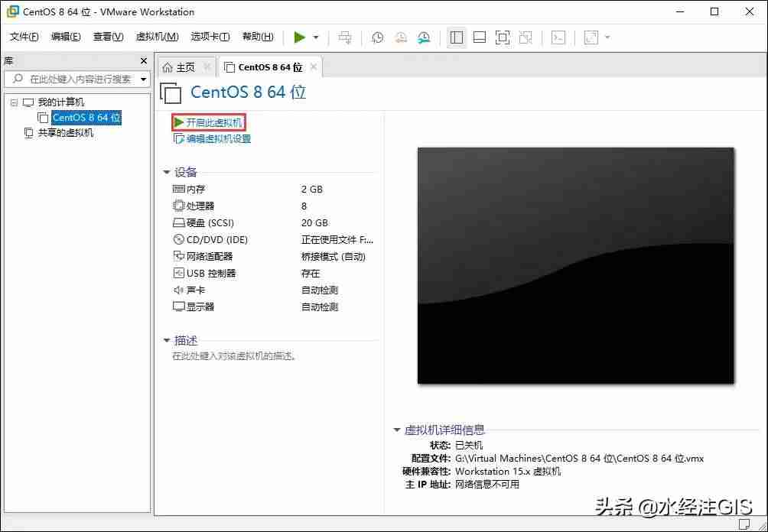Image resolution: width=768 pixels, height=532 pixels.
Task: Collapse the 虚拟机详细信息 section
Action: click(x=397, y=430)
